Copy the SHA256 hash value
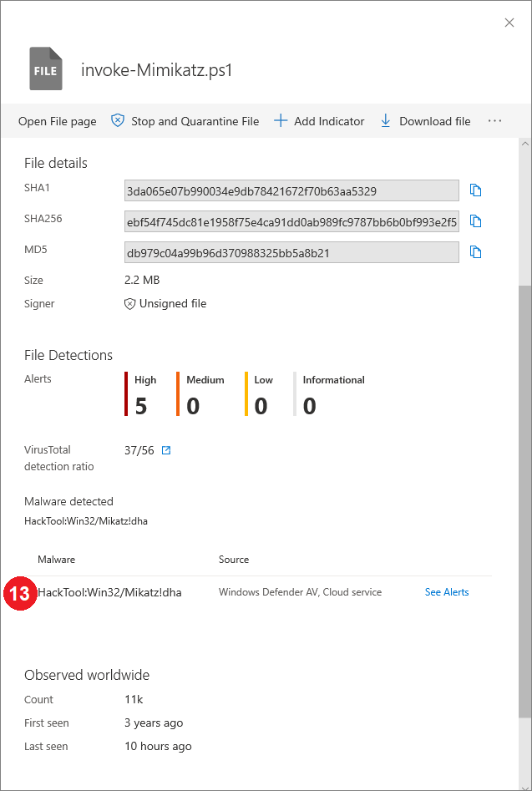This screenshot has width=532, height=791. click(x=476, y=221)
